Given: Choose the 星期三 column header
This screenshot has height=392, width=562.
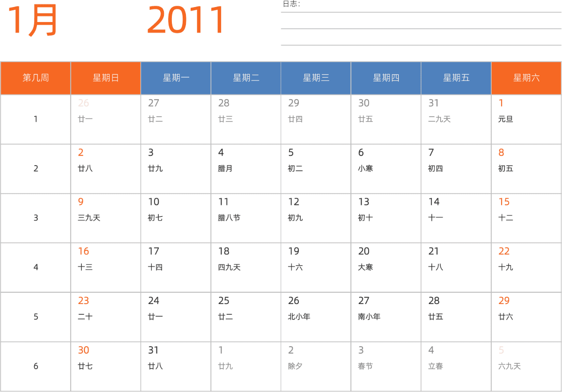Looking at the screenshot, I should click(x=316, y=78).
